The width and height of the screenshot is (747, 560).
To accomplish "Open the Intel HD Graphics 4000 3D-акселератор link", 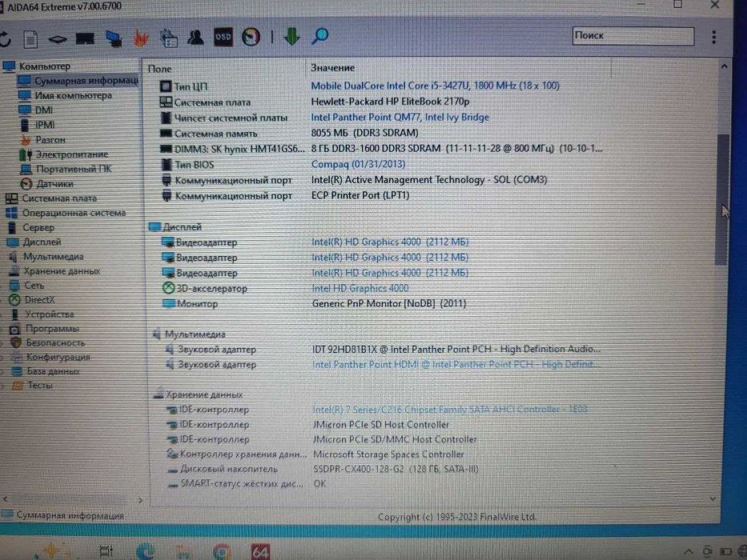I will (x=360, y=288).
